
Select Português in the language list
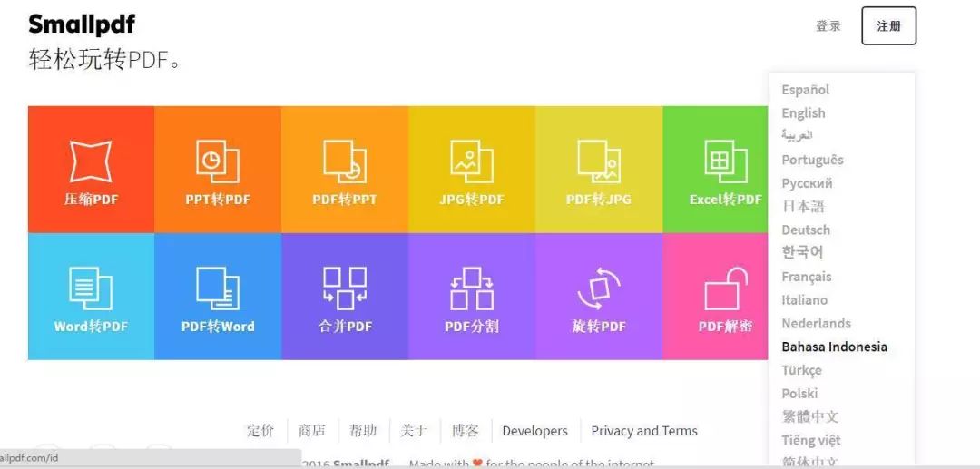(x=812, y=160)
